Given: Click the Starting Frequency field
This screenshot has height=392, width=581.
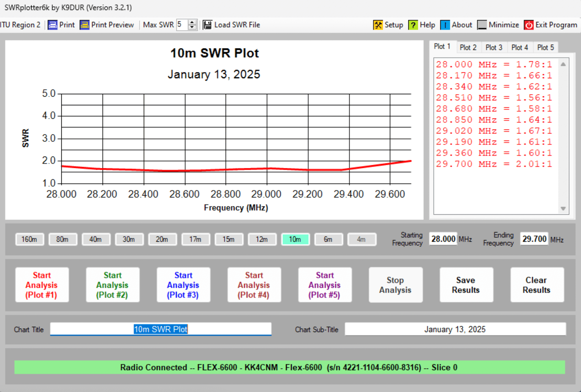Looking at the screenshot, I should point(443,239).
